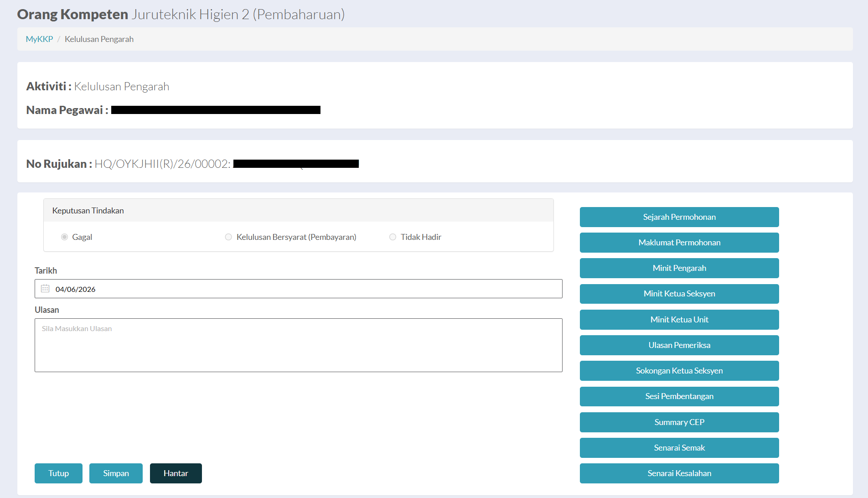This screenshot has height=498, width=868.
Task: Open Senarai Kesalahan
Action: (679, 473)
